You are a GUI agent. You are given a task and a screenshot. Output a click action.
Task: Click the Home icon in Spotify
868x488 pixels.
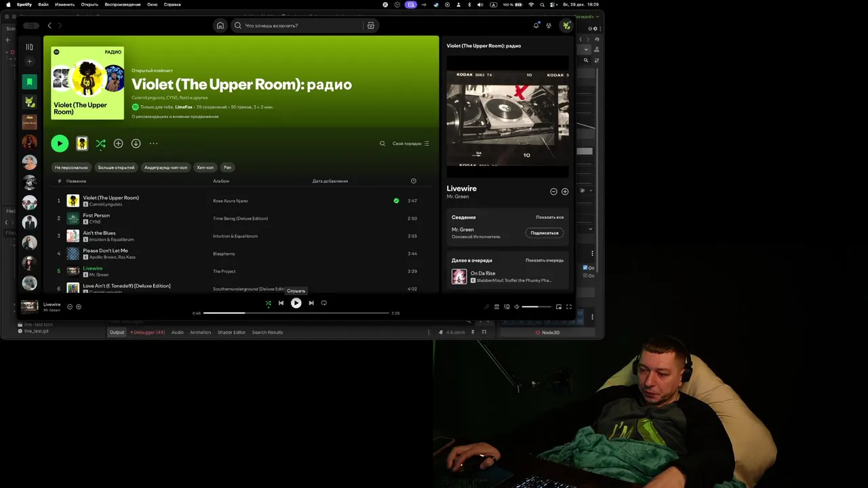pos(220,26)
